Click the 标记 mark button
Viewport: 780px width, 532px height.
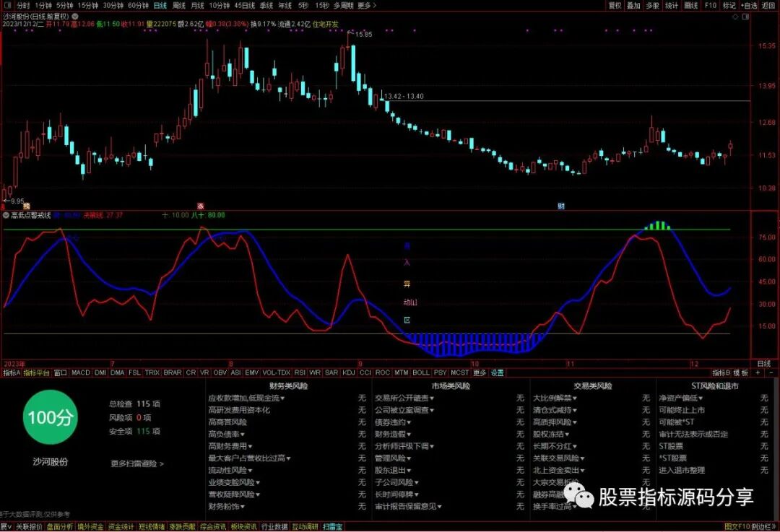[x=729, y=6]
